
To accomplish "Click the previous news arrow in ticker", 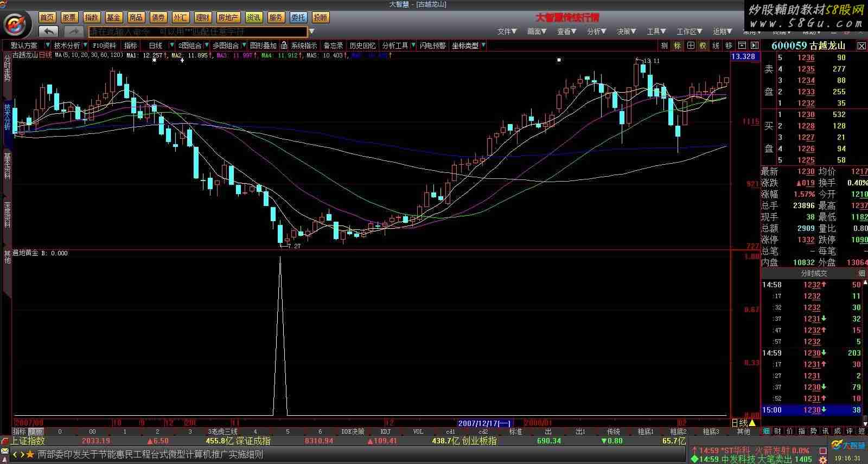I will tap(15, 454).
